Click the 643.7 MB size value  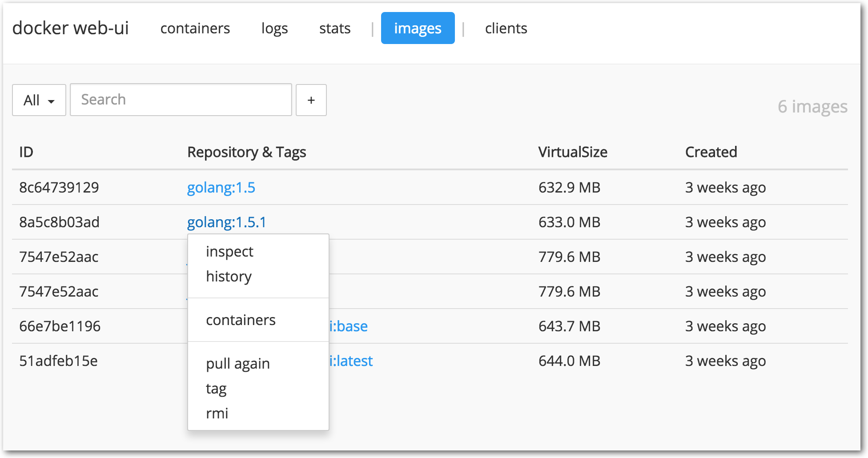tap(570, 326)
